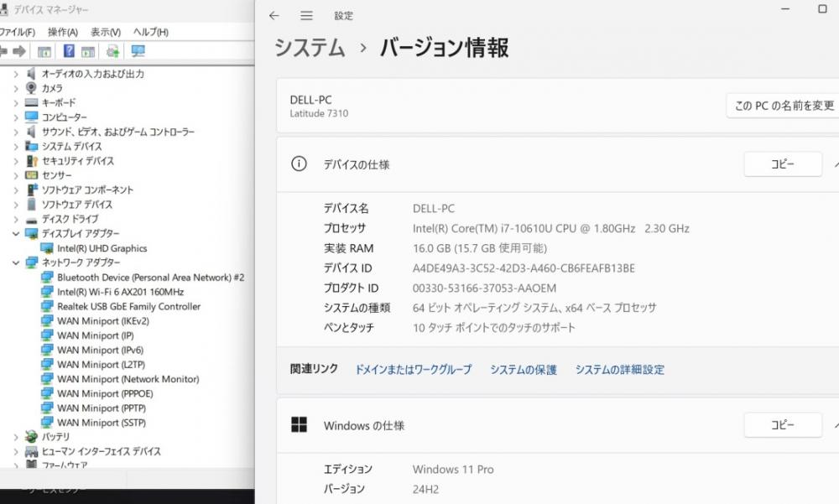This screenshot has height=504, width=839.
Task: Open システムの保護 link
Action: (x=524, y=369)
